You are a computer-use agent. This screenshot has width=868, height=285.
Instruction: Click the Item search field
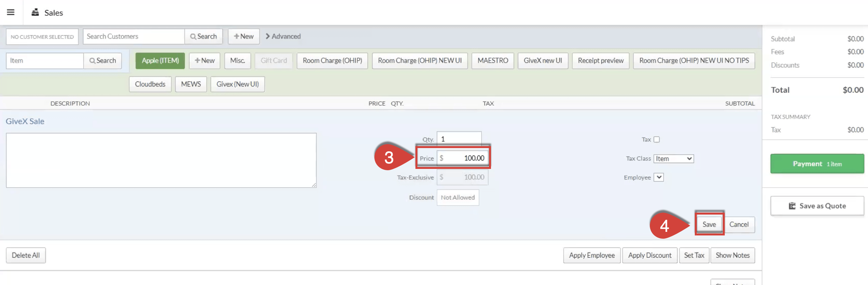click(x=45, y=60)
